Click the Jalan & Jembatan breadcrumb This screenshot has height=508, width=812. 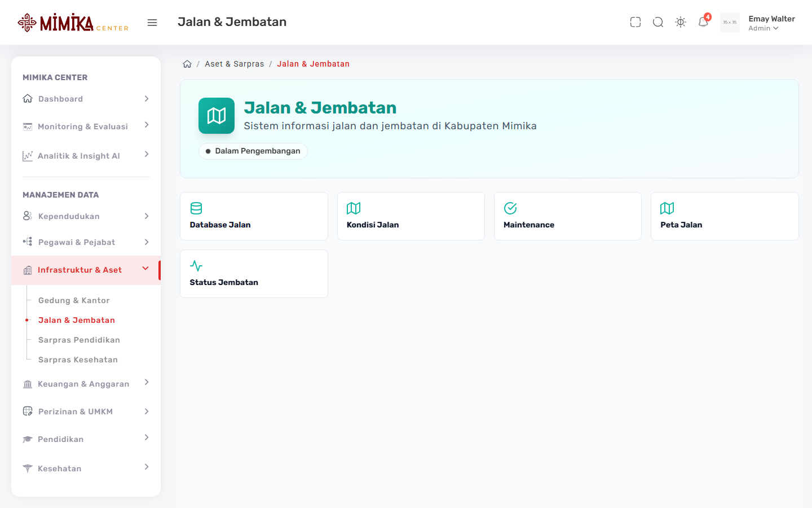(x=314, y=64)
